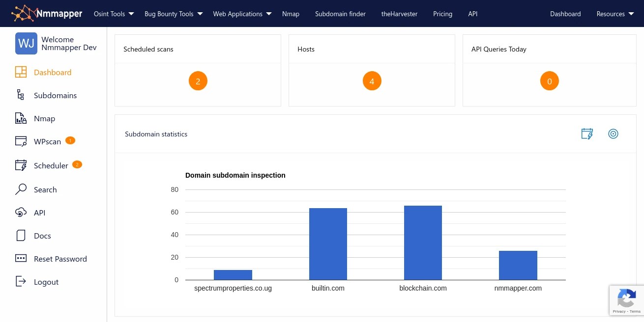This screenshot has width=644, height=322.
Task: Click the nmmapper.com axis label
Action: click(x=518, y=288)
